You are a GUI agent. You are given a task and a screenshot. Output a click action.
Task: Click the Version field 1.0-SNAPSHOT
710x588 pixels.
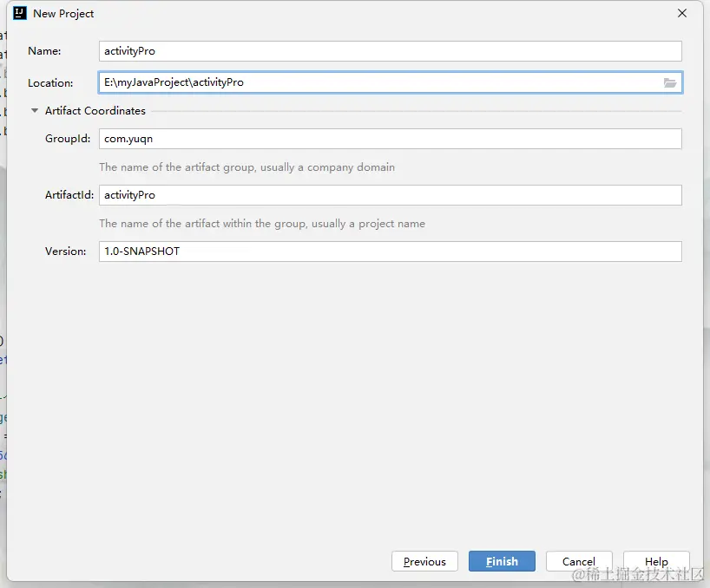click(x=391, y=252)
